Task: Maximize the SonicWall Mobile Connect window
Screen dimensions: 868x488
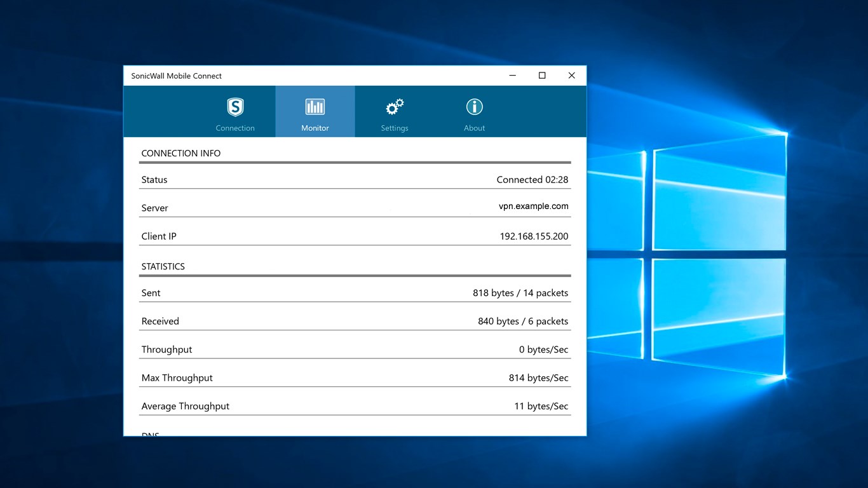Action: tap(542, 76)
